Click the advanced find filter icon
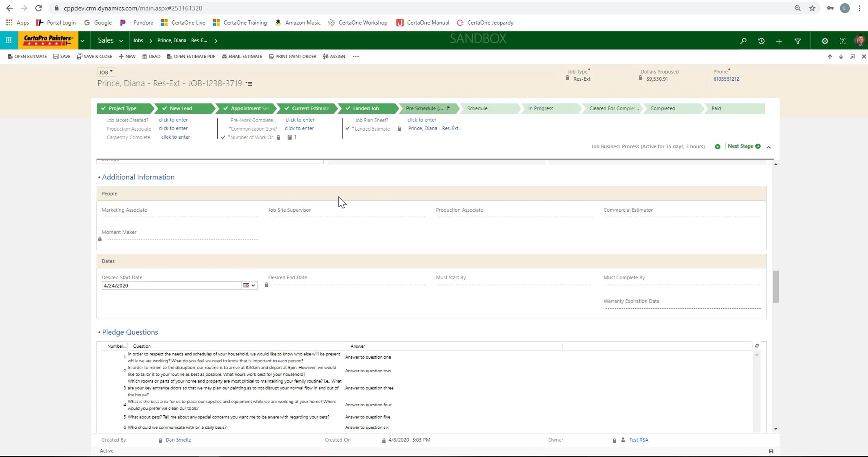 click(797, 41)
